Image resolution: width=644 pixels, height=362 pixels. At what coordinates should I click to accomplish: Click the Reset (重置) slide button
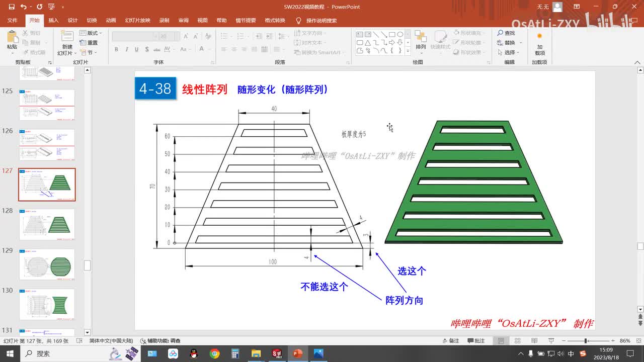pos(89,43)
